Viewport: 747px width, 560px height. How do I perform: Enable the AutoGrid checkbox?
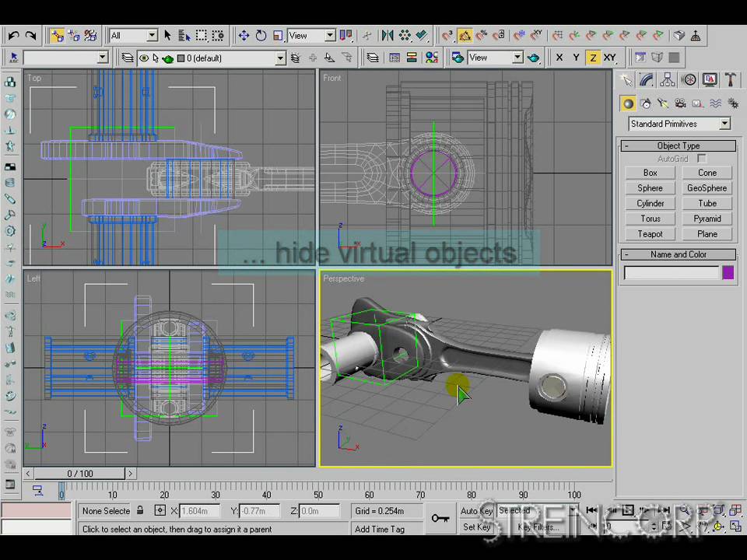click(702, 159)
